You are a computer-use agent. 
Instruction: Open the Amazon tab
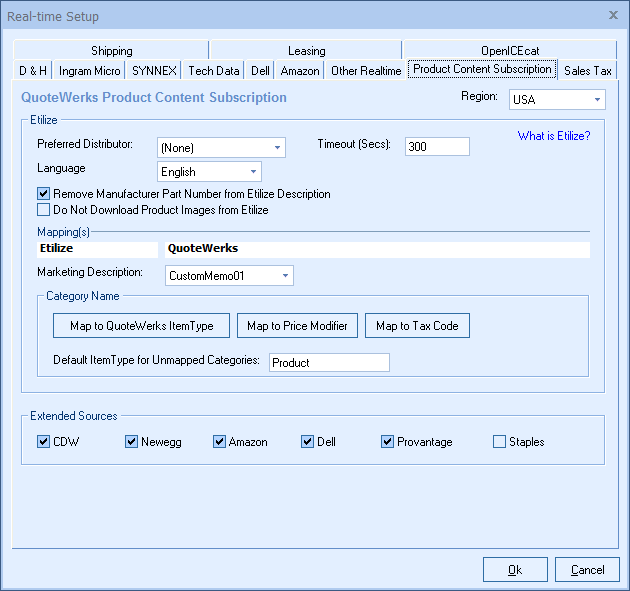click(x=300, y=71)
